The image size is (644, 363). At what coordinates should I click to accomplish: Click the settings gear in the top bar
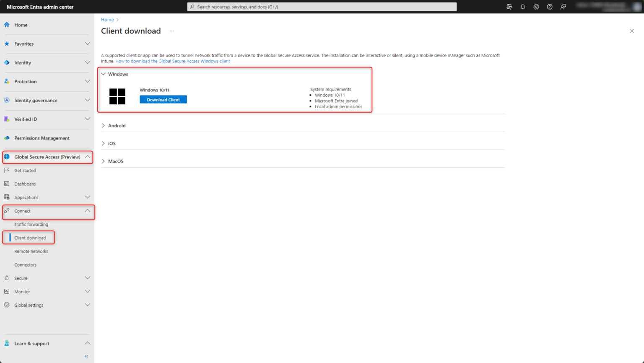pyautogui.click(x=536, y=7)
